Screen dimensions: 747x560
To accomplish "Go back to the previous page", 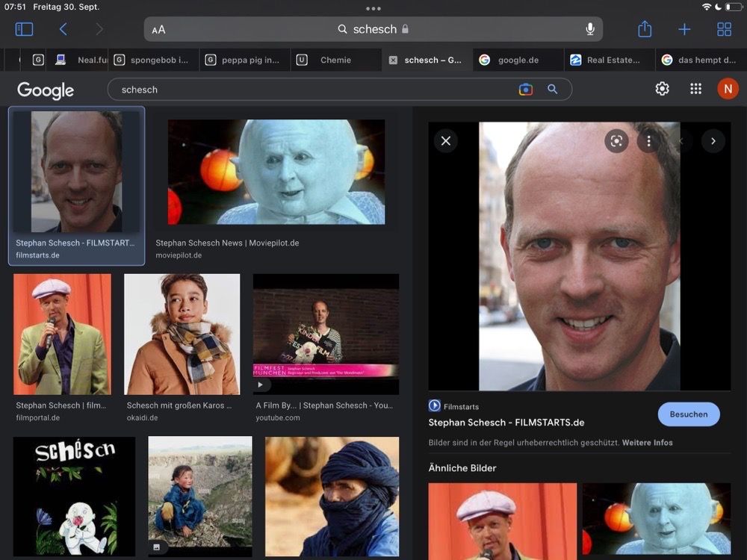I will (63, 29).
